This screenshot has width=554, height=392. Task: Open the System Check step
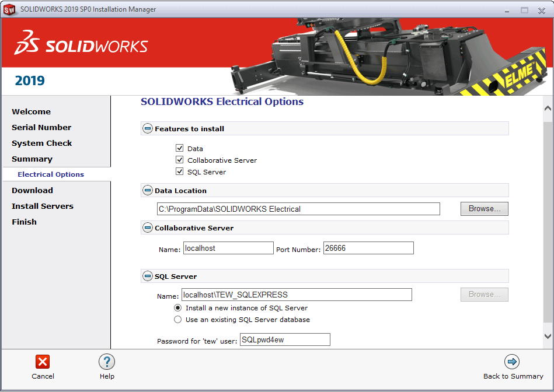(x=41, y=143)
